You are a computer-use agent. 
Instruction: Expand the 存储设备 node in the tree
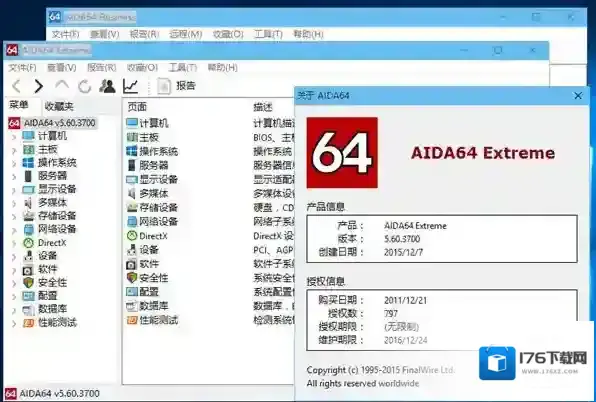(x=14, y=217)
